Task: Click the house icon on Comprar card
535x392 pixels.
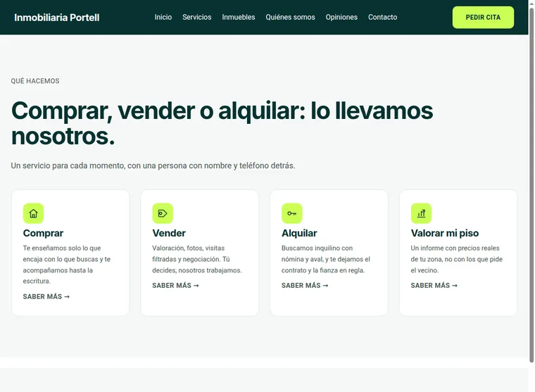Action: click(34, 213)
